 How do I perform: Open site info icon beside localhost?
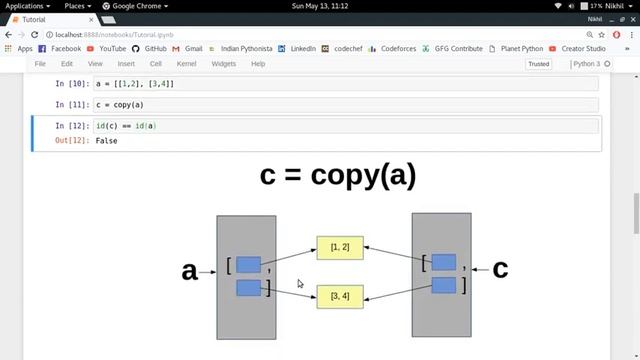[x=49, y=35]
